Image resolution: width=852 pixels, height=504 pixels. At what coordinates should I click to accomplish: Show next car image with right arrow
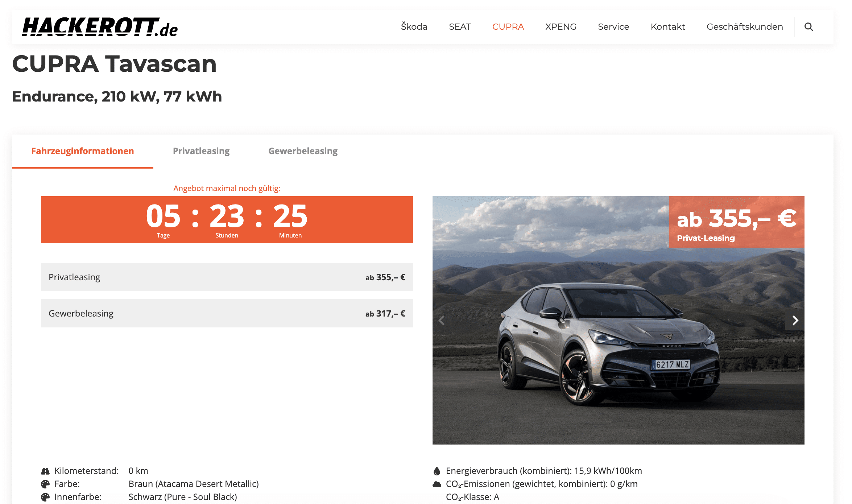tap(795, 320)
